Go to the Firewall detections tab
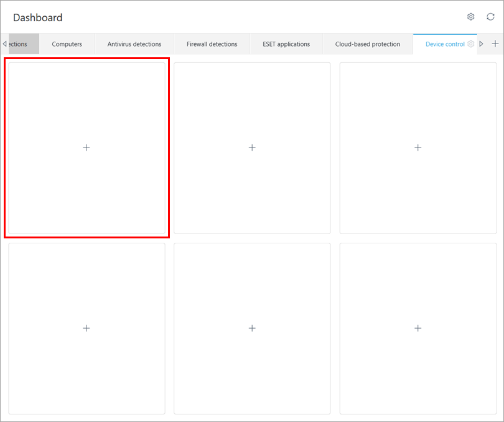This screenshot has width=504, height=422. point(212,44)
